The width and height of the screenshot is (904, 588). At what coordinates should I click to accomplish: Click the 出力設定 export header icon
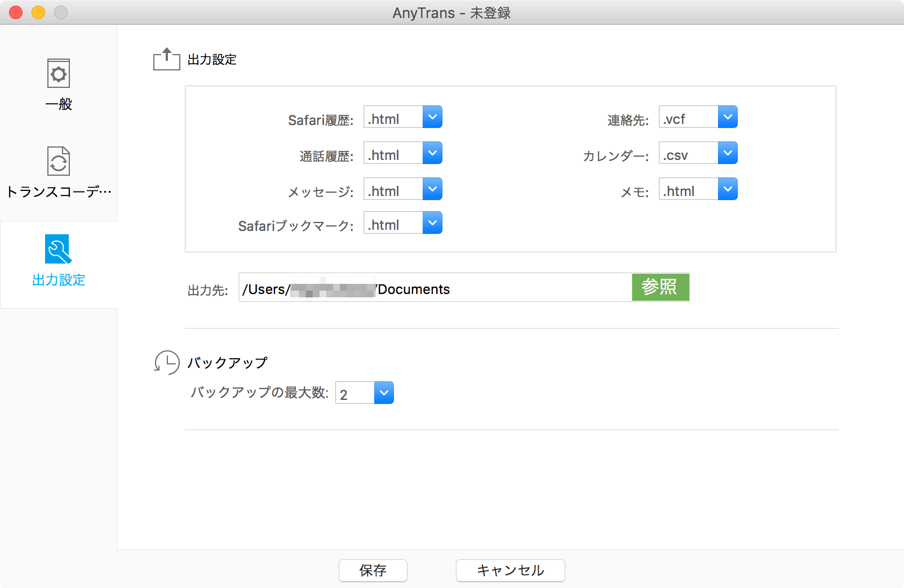(166, 59)
